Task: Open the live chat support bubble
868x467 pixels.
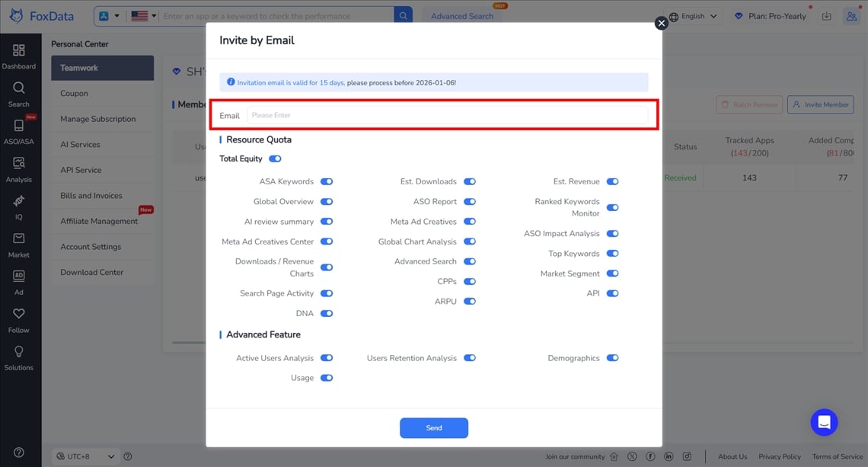Action: (x=824, y=422)
